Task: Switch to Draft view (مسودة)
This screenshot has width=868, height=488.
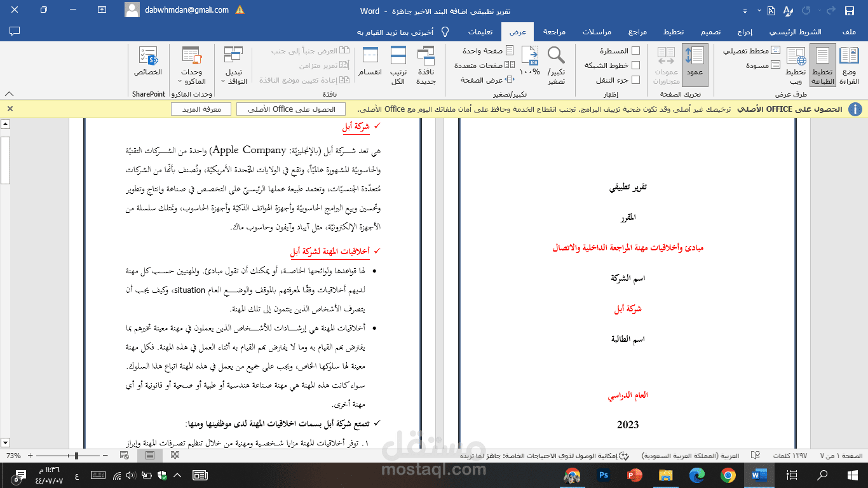Action: (763, 65)
